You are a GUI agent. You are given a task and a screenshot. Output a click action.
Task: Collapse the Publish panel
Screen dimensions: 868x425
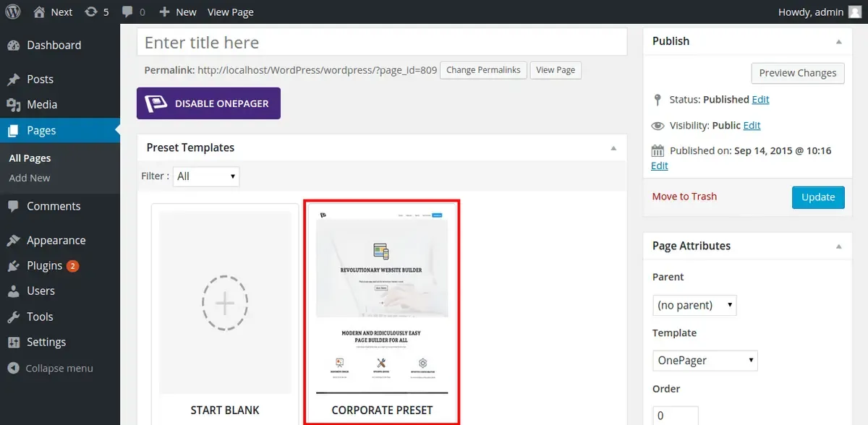click(839, 41)
